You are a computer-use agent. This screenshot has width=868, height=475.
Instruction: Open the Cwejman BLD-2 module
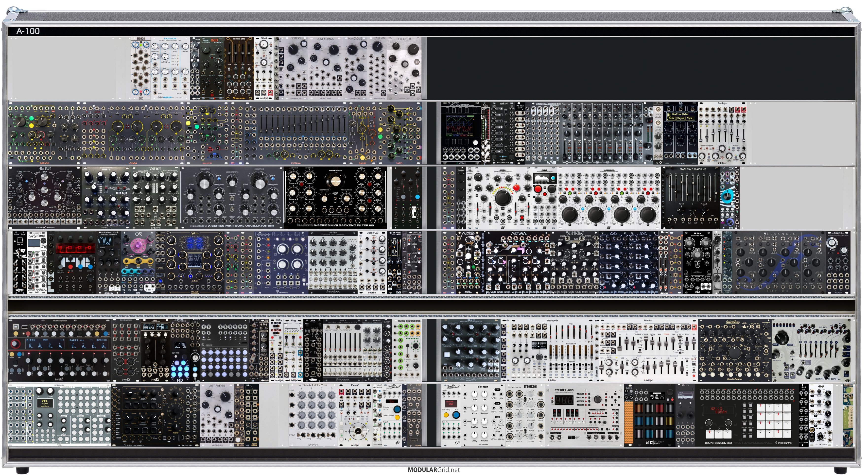click(471, 350)
